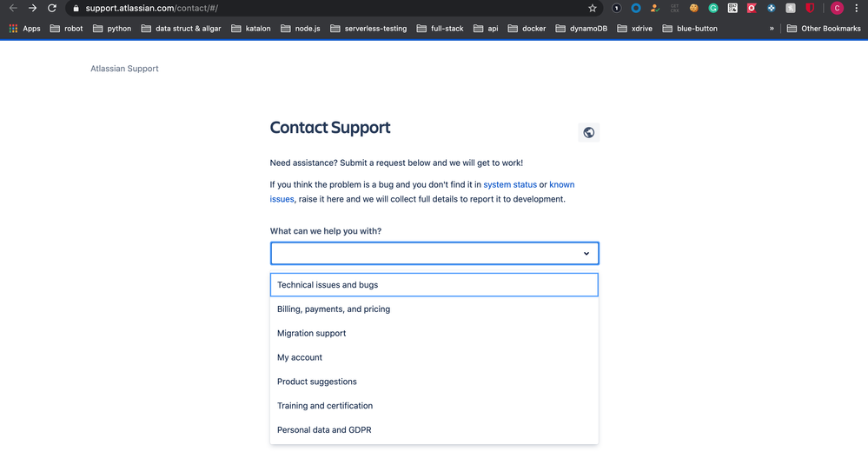Open the QR code extension icon

[732, 9]
